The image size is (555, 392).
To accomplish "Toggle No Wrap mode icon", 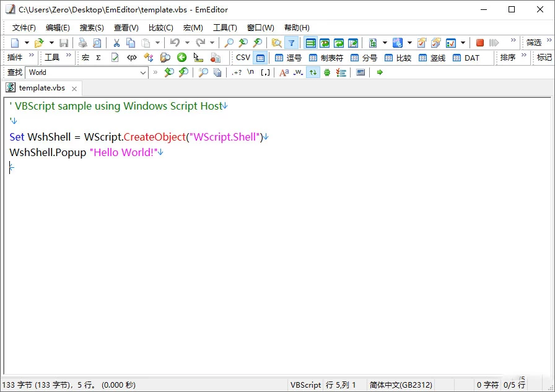I will pos(310,43).
